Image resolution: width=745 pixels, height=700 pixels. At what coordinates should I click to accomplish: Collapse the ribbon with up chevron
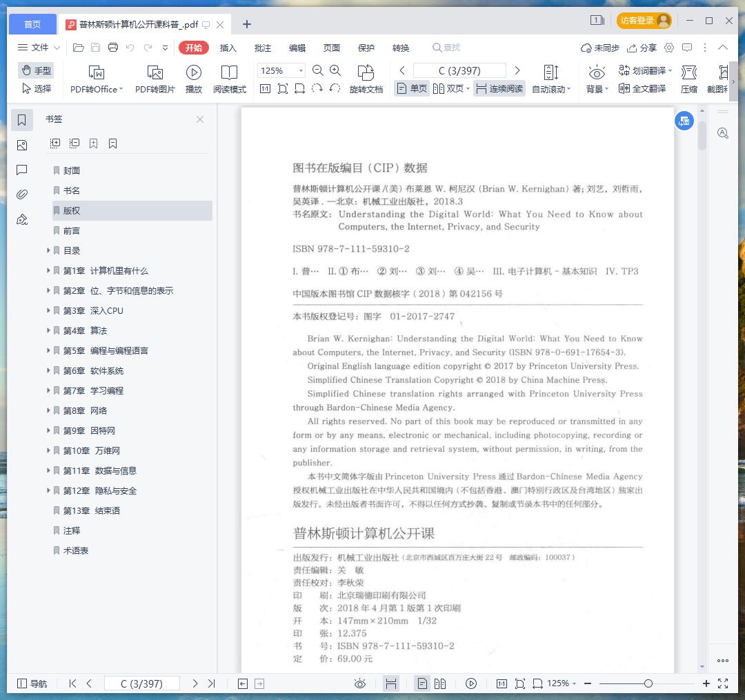(723, 48)
